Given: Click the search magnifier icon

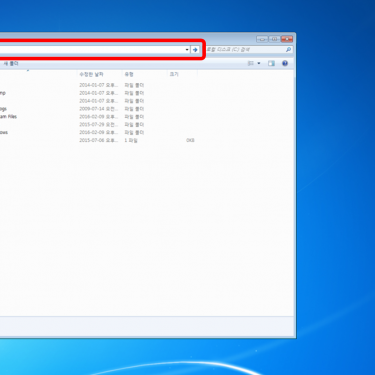Looking at the screenshot, I should (x=288, y=50).
